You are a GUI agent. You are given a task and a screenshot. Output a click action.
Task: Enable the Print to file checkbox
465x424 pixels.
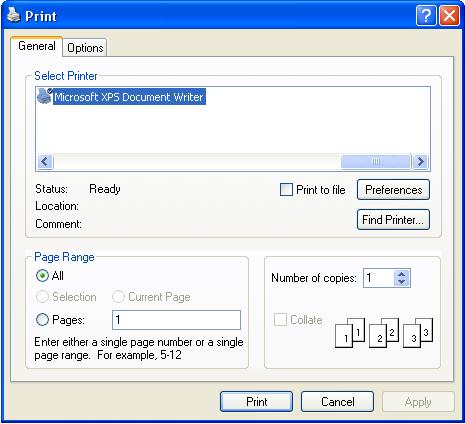pos(286,190)
